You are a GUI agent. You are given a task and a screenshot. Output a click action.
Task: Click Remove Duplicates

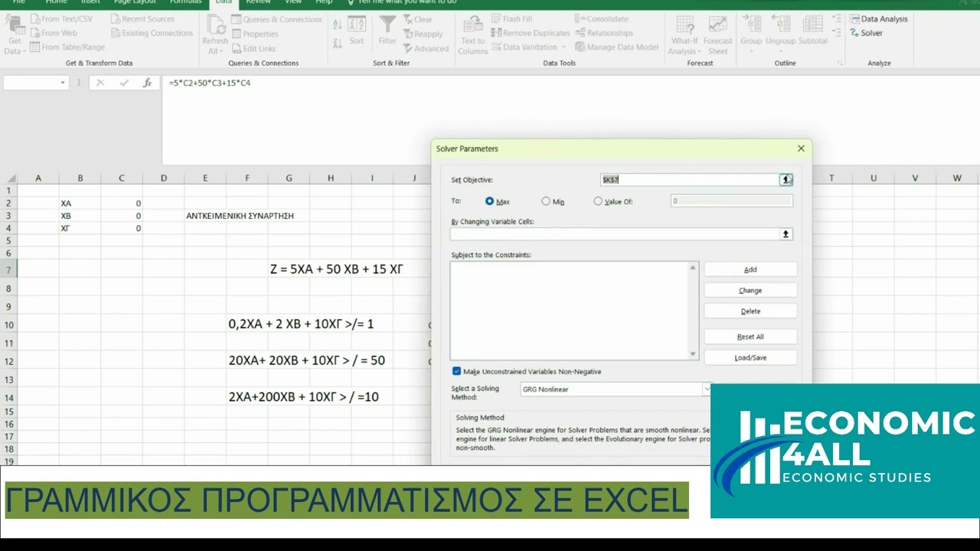click(x=530, y=33)
